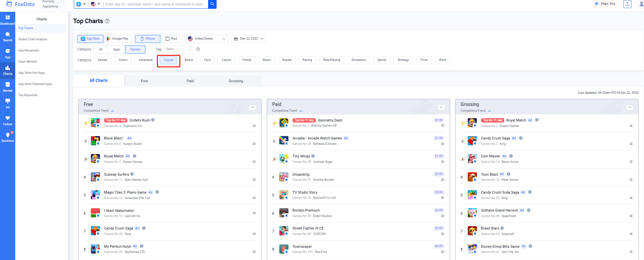Open the Solutions sidebar icon
644x260 pixels.
(7, 137)
